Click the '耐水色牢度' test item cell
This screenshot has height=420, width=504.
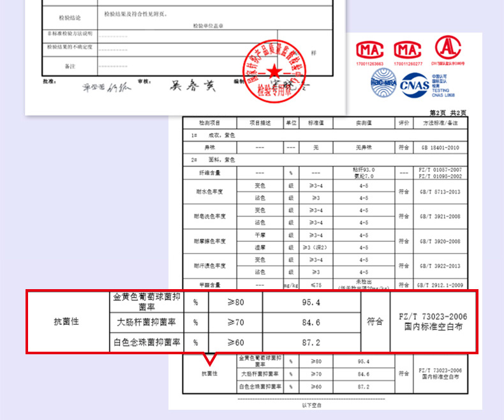click(209, 191)
